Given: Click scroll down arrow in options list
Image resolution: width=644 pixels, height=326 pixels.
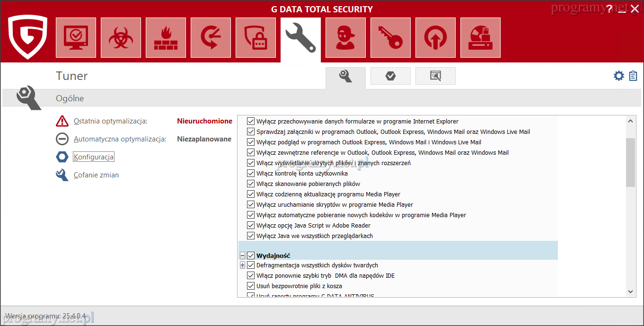Looking at the screenshot, I should tap(630, 291).
